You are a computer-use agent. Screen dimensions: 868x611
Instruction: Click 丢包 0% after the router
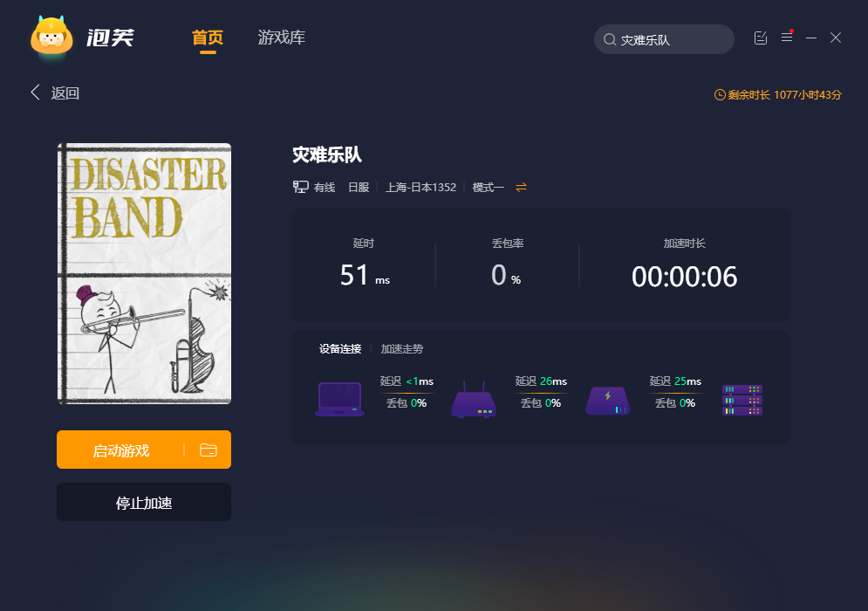541,402
